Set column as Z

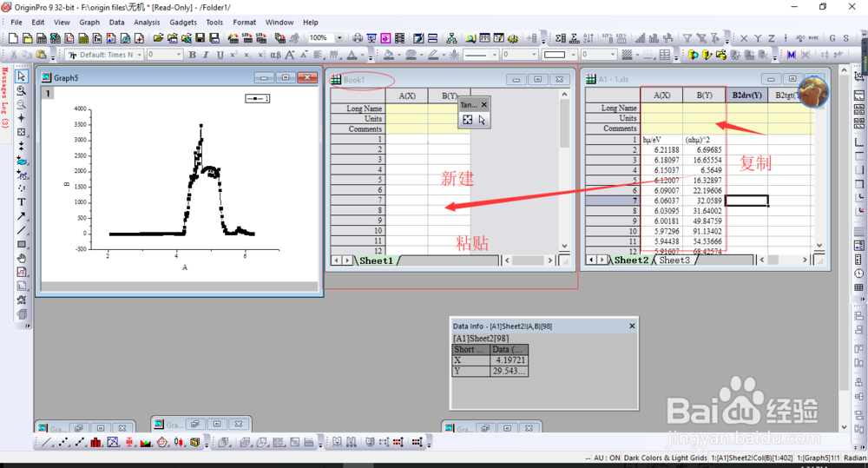coord(772,38)
